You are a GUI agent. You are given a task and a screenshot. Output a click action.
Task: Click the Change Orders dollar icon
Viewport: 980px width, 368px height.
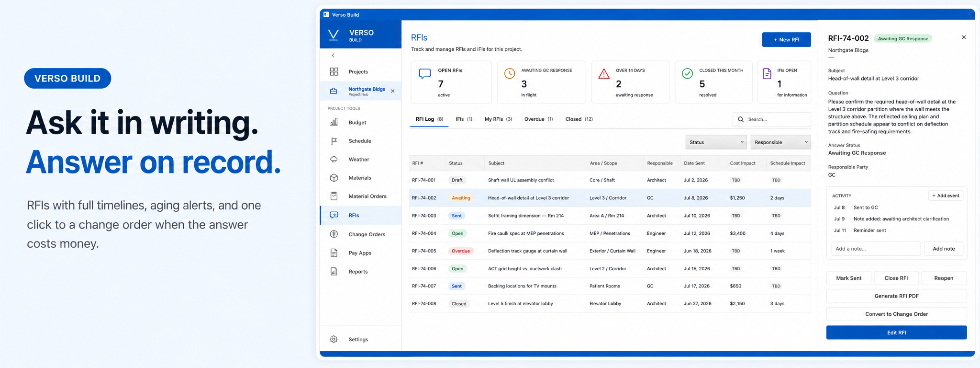point(334,234)
